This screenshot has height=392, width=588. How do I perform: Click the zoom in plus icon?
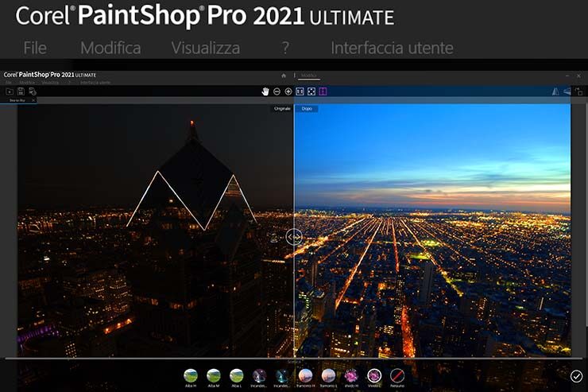[x=288, y=91]
